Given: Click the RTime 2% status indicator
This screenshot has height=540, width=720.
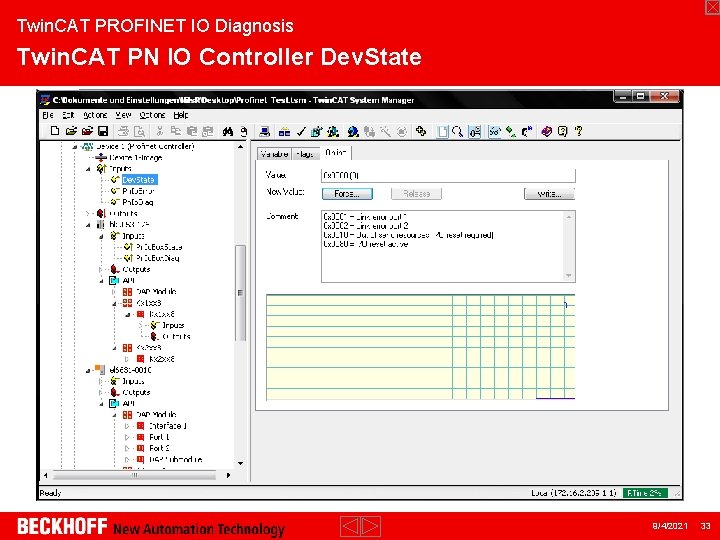Looking at the screenshot, I should pyautogui.click(x=645, y=493).
